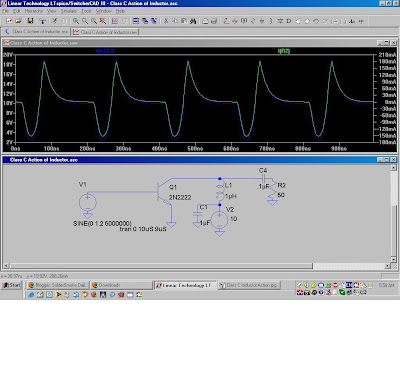This screenshot has height=375, width=400.
Task: Switch to the Class C Action of Inductor.asc tab
Action: (37, 32)
